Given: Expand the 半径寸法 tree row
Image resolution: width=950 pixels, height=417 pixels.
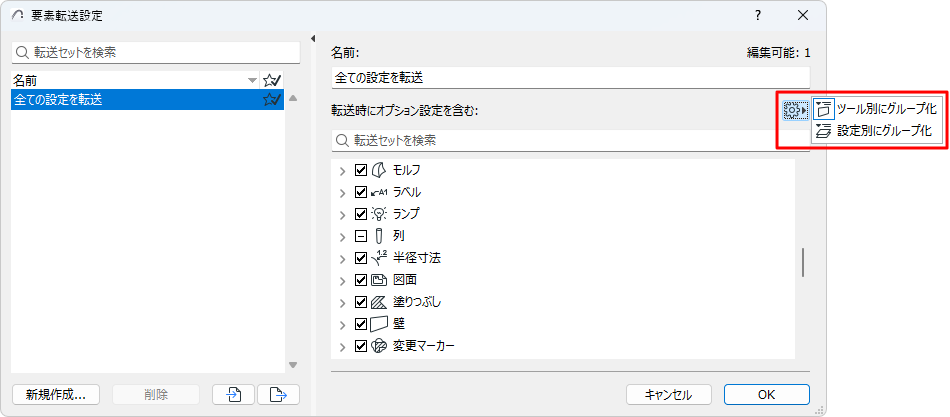Looking at the screenshot, I should tap(342, 258).
